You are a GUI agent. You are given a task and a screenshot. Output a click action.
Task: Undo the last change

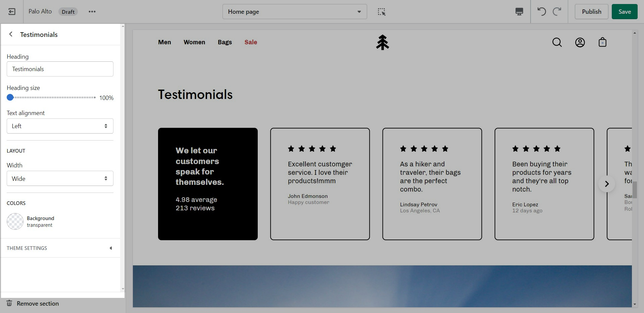click(541, 12)
